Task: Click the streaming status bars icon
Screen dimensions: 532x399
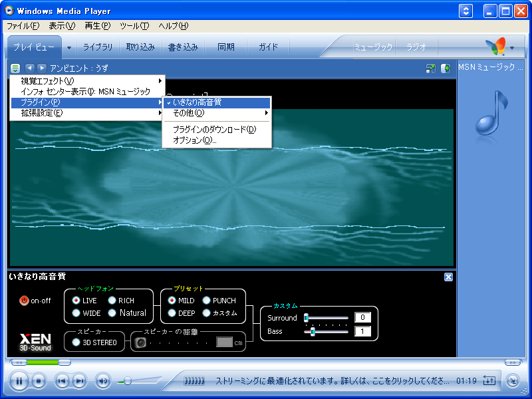Action: (x=194, y=381)
